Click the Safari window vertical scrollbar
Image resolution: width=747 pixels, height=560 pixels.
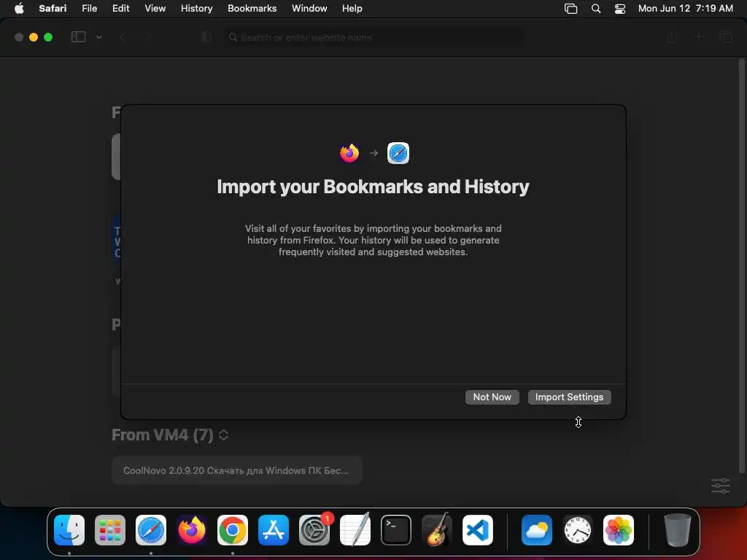[741, 265]
